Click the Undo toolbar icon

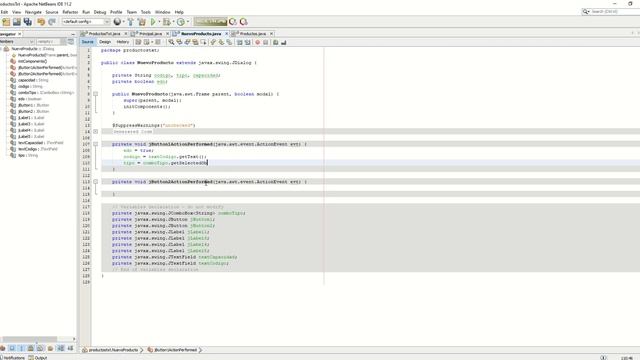point(41,22)
